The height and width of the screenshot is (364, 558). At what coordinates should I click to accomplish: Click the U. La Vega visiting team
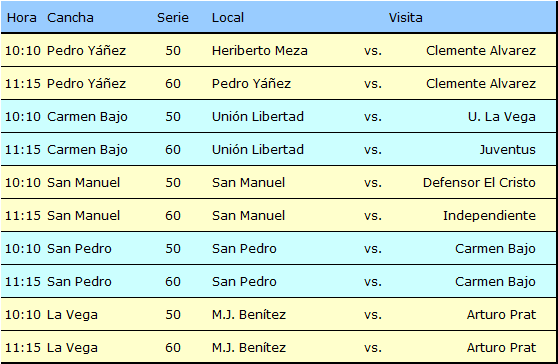click(501, 117)
